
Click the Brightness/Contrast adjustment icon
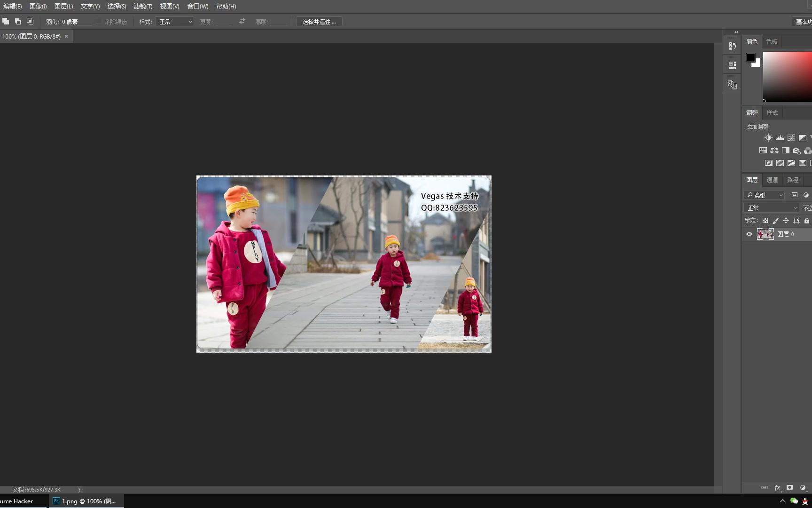(x=768, y=138)
